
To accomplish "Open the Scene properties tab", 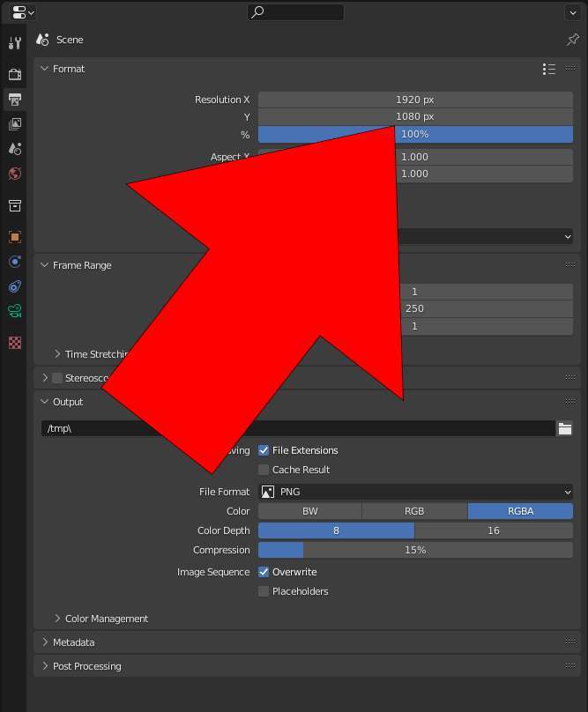I will pos(14,149).
